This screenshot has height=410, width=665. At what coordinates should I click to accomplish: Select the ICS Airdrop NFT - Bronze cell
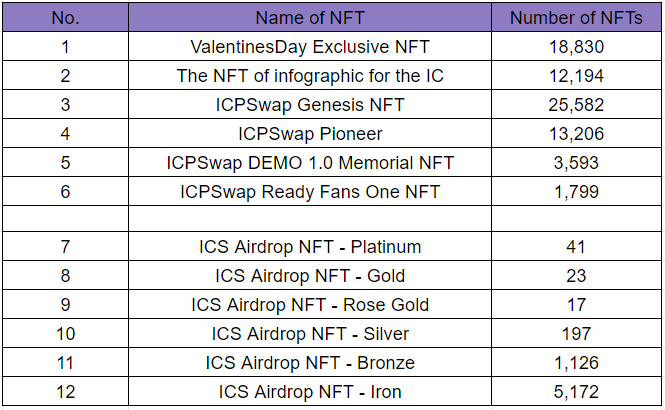310,363
